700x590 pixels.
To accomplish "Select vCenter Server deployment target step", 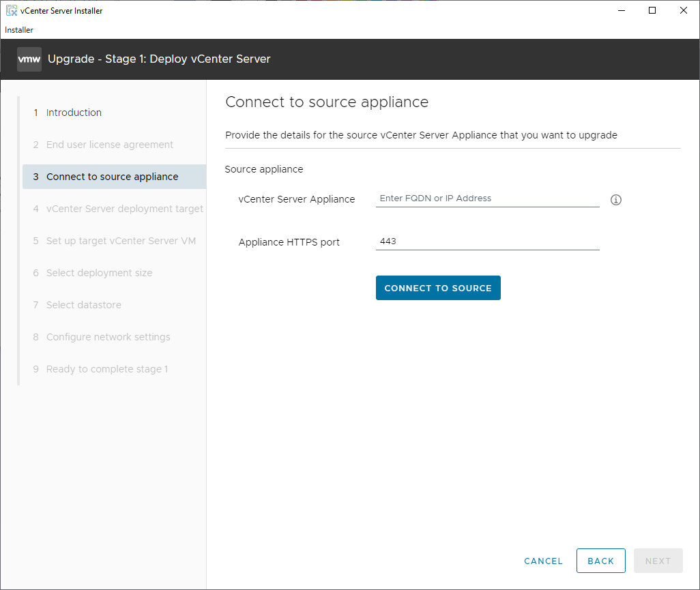I will coord(124,209).
